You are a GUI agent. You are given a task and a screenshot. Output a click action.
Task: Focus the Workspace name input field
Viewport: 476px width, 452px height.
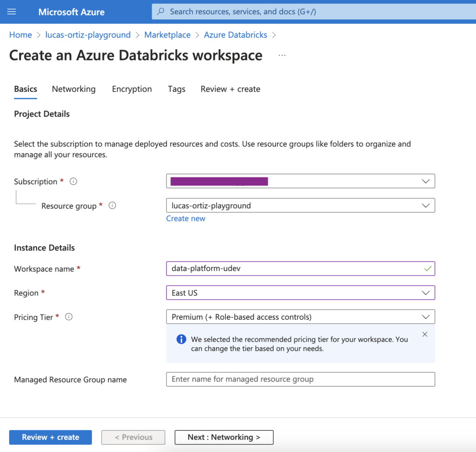click(301, 269)
